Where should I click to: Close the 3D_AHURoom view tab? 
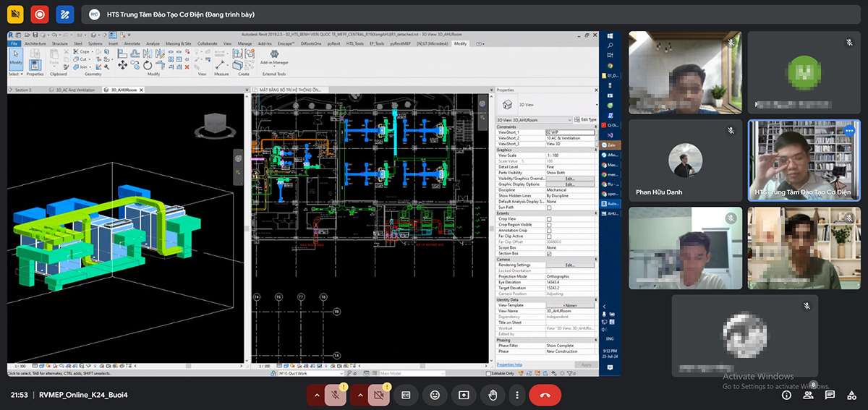click(141, 90)
